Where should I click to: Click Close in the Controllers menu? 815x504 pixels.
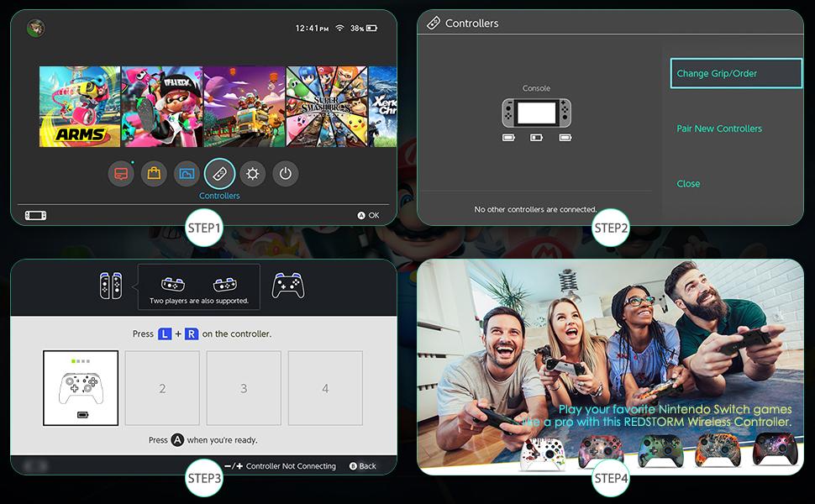tap(688, 184)
